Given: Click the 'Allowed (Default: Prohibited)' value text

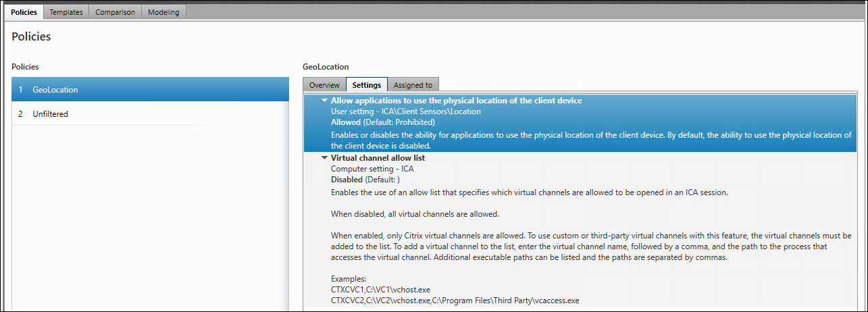Looking at the screenshot, I should tap(382, 122).
